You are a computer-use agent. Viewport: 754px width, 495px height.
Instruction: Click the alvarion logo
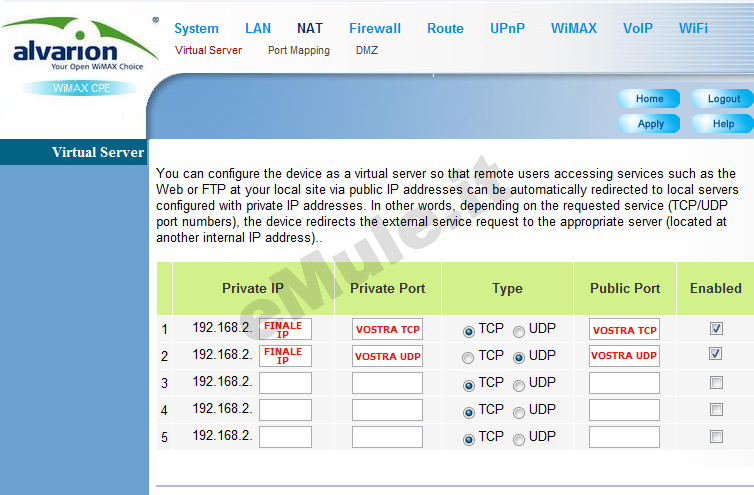[x=79, y=44]
